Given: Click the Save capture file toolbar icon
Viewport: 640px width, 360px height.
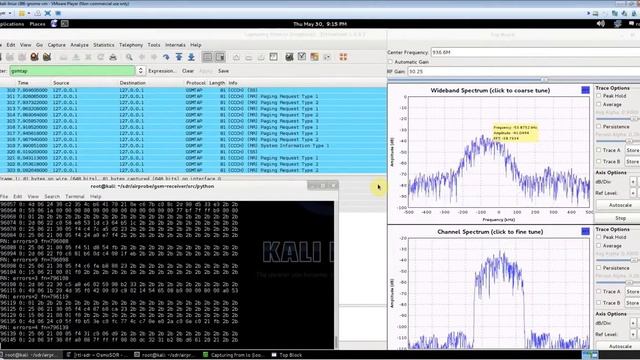Looking at the screenshot, I should 76,57.
